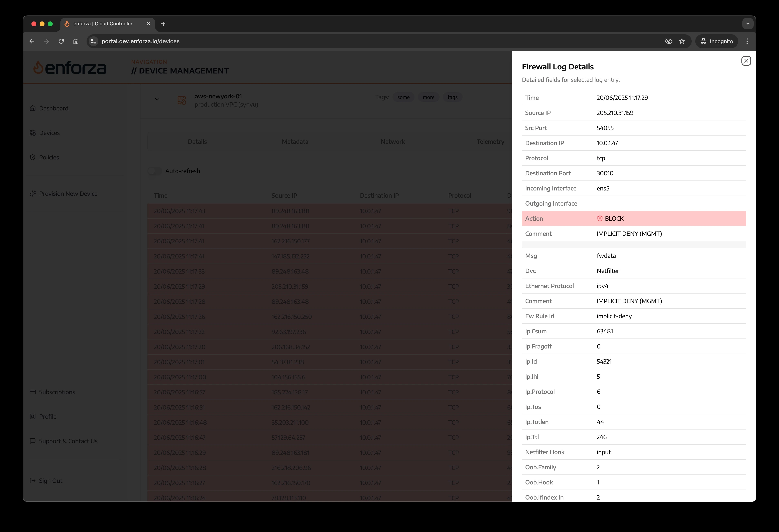Open the Policies section
This screenshot has height=532, width=779.
pos(49,157)
